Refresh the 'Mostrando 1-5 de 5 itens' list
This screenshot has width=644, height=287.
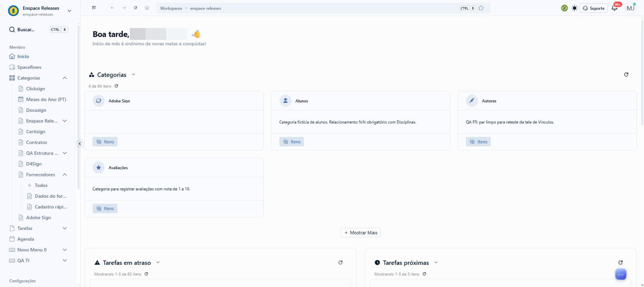pyautogui.click(x=424, y=274)
